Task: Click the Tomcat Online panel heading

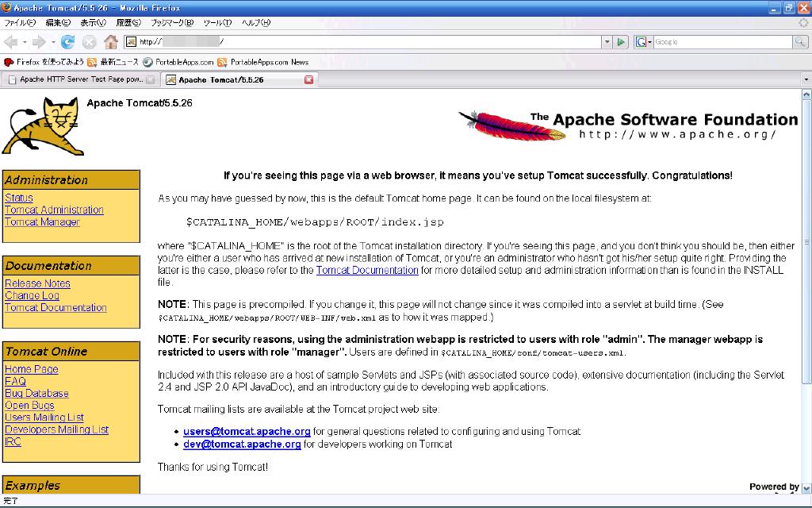Action: coord(71,351)
